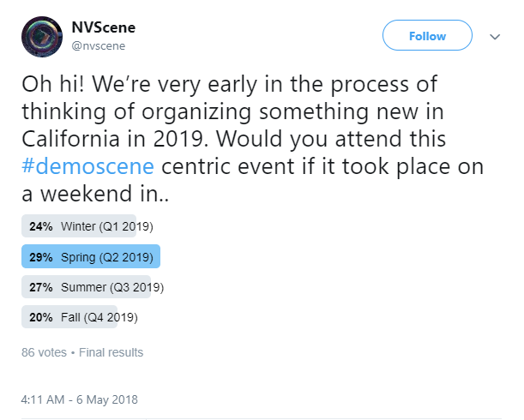Click the 29% Spring percentage label
Viewport: 524px width, 420px height.
43,257
